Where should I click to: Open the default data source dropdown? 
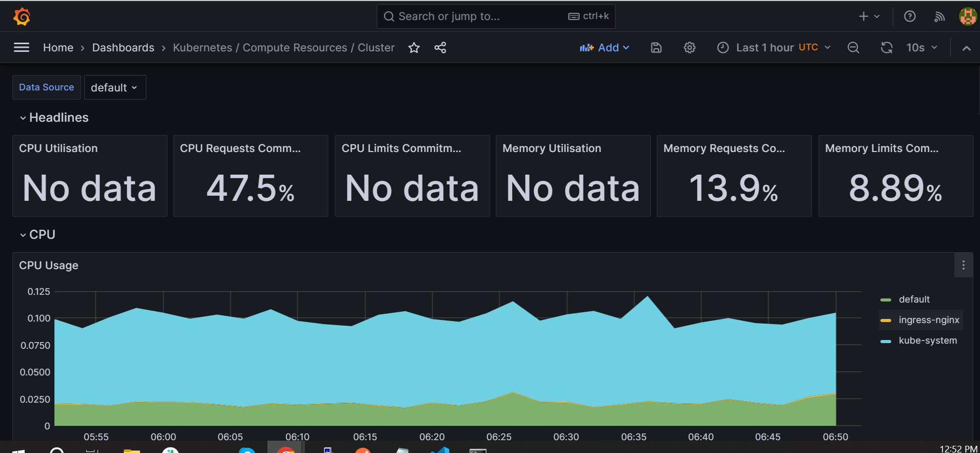(115, 87)
